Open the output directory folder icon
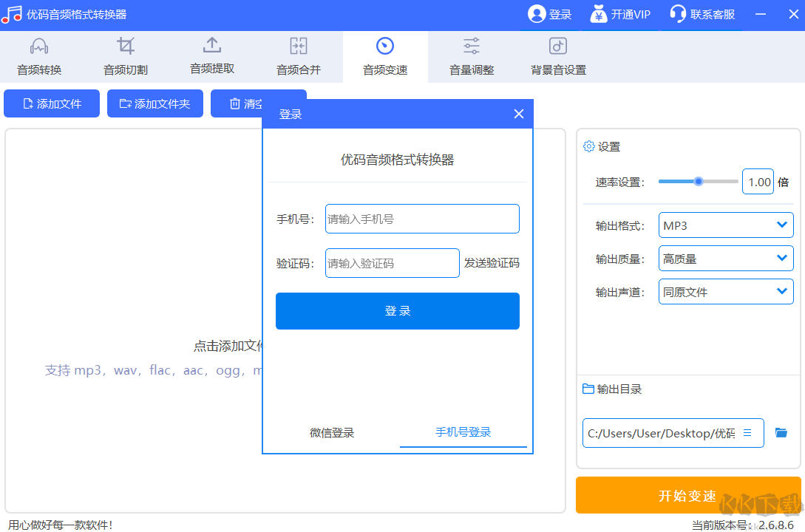Screen dimensions: 805x532 click(x=781, y=432)
